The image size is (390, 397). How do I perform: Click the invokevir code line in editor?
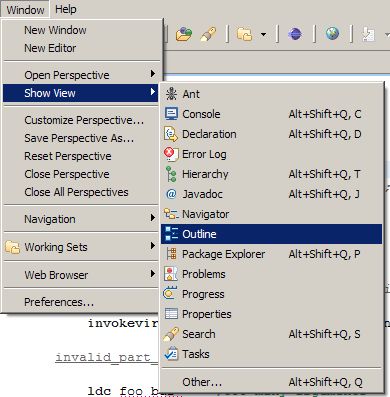(x=123, y=323)
